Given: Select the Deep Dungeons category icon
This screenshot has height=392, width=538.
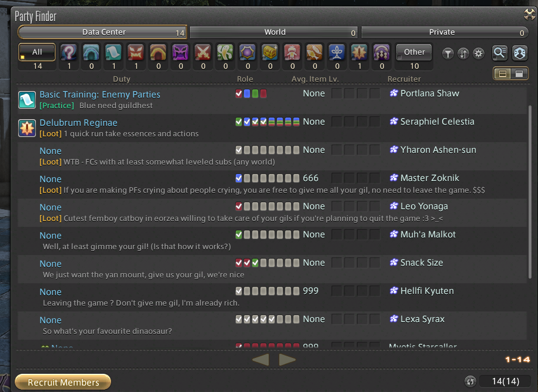Looking at the screenshot, I should coord(337,53).
